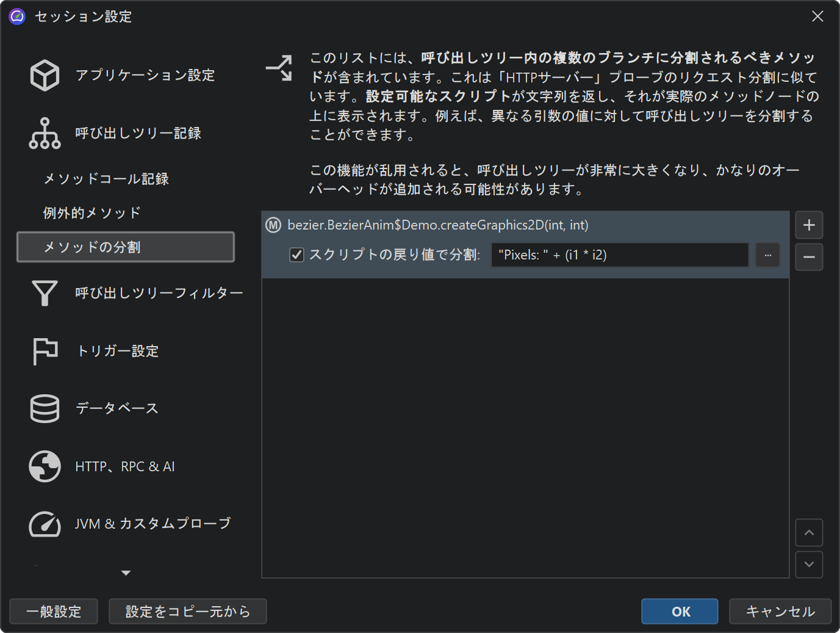Screen dimensions: 840x633
Task: Click the キャンセル button
Action: 780,612
